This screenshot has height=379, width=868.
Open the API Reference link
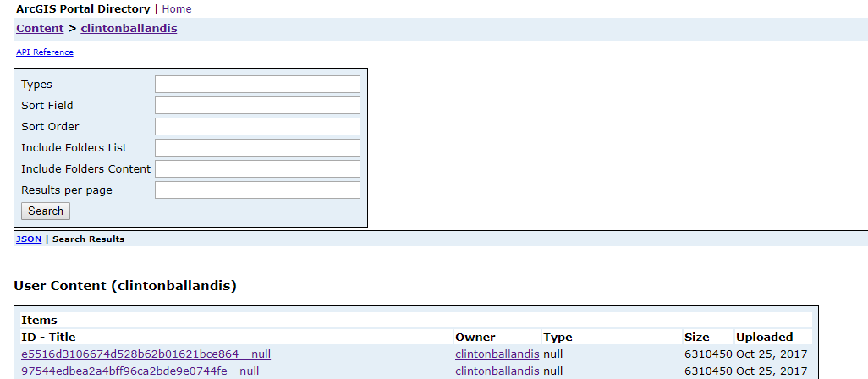pyautogui.click(x=44, y=52)
